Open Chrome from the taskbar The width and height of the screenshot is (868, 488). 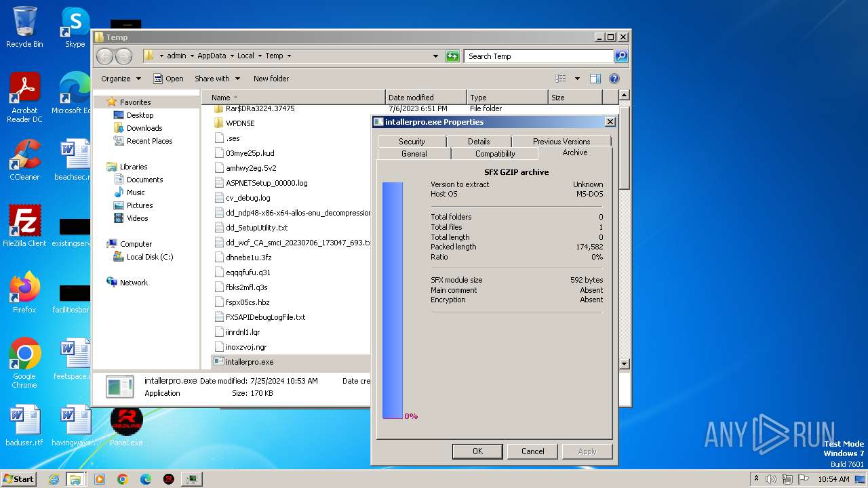(123, 479)
